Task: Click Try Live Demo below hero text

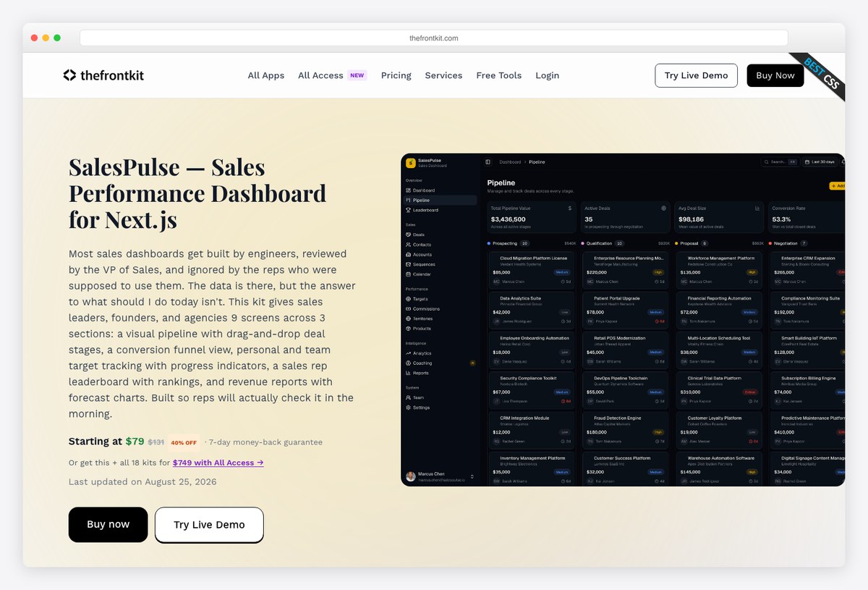Action: coord(209,525)
